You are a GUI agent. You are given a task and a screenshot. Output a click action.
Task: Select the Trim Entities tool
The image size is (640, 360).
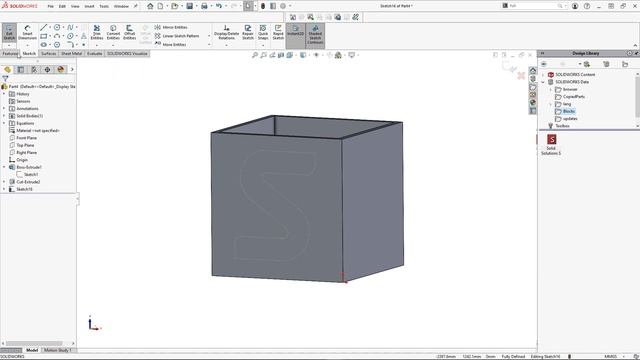tap(97, 32)
